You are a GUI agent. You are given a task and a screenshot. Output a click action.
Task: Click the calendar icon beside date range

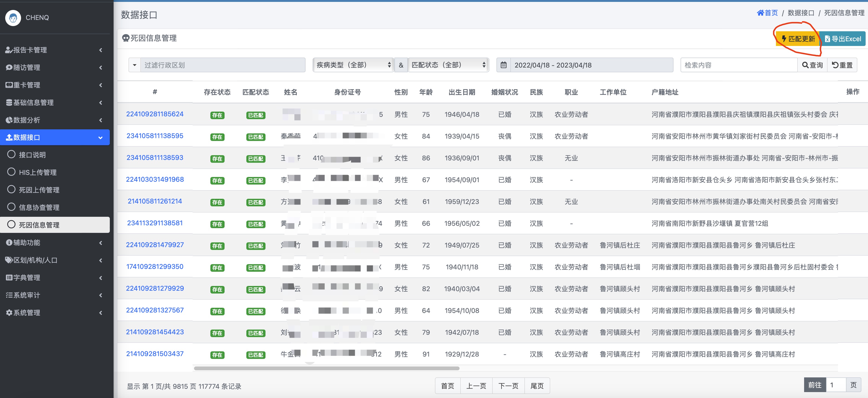(503, 65)
